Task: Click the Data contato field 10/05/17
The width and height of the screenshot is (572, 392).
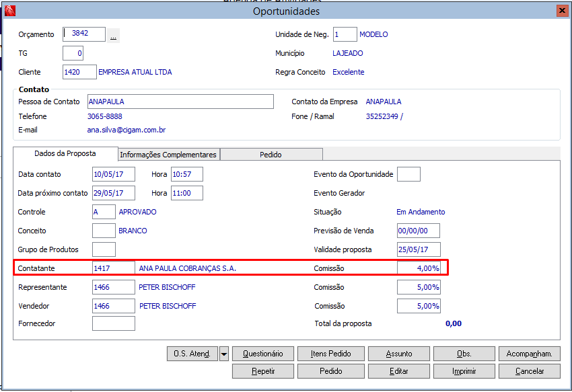Action: 114,174
